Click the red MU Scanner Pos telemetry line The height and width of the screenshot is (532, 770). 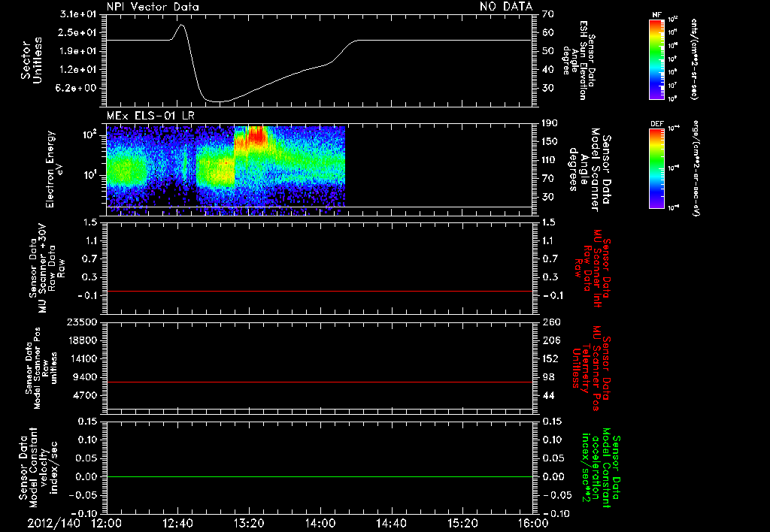(x=319, y=382)
